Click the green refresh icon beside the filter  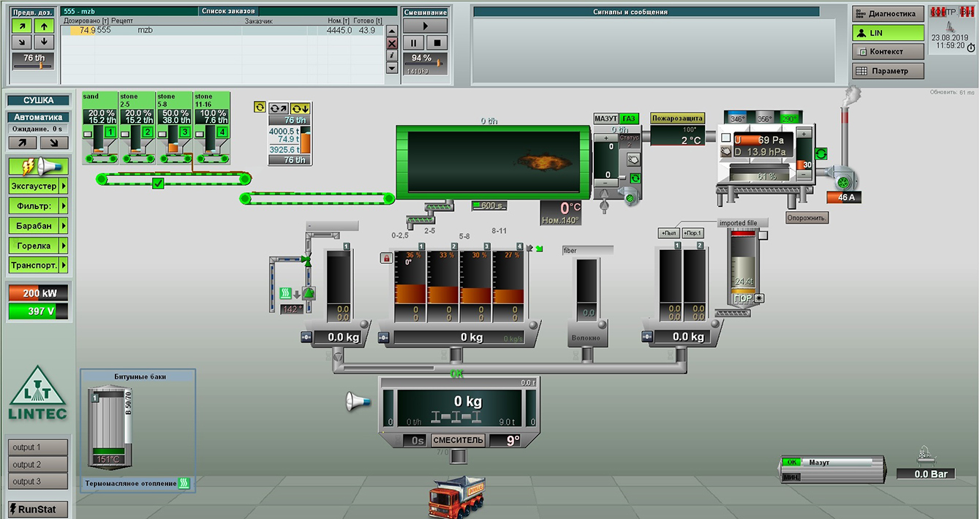click(821, 154)
